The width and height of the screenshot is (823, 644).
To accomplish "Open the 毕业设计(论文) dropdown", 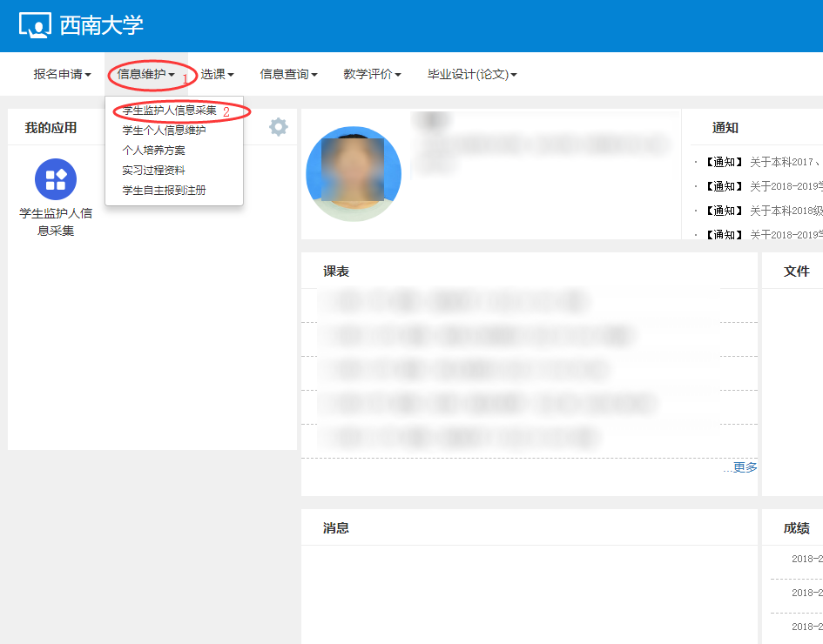I will click(471, 74).
